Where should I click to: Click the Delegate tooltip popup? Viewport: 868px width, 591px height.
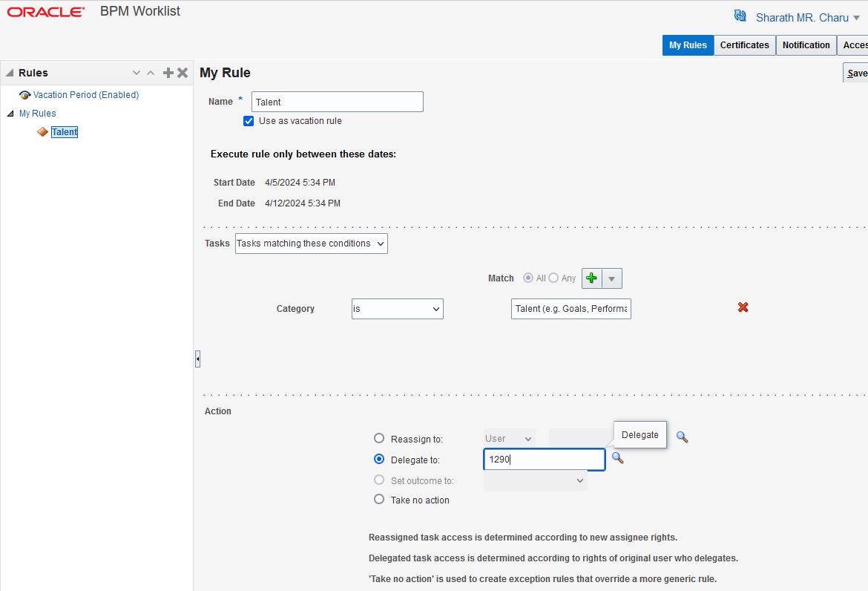pyautogui.click(x=640, y=435)
